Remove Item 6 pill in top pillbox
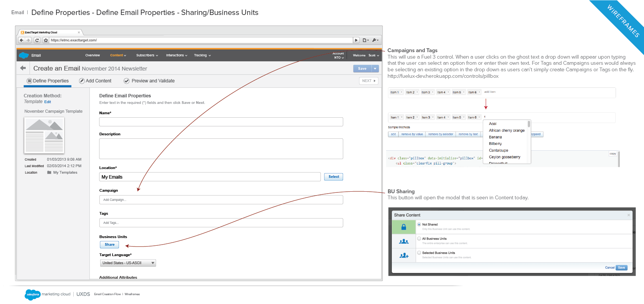Viewport: 644px width, 304px height. point(479,92)
